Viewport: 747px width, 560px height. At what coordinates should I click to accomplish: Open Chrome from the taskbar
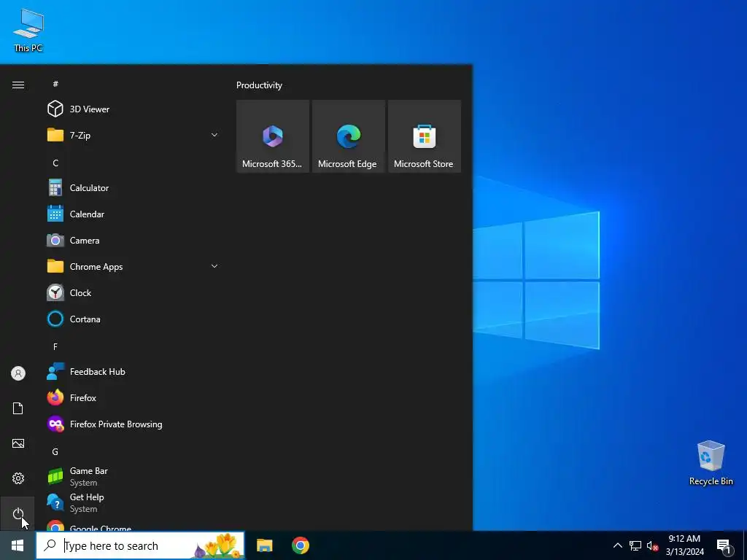(300, 545)
